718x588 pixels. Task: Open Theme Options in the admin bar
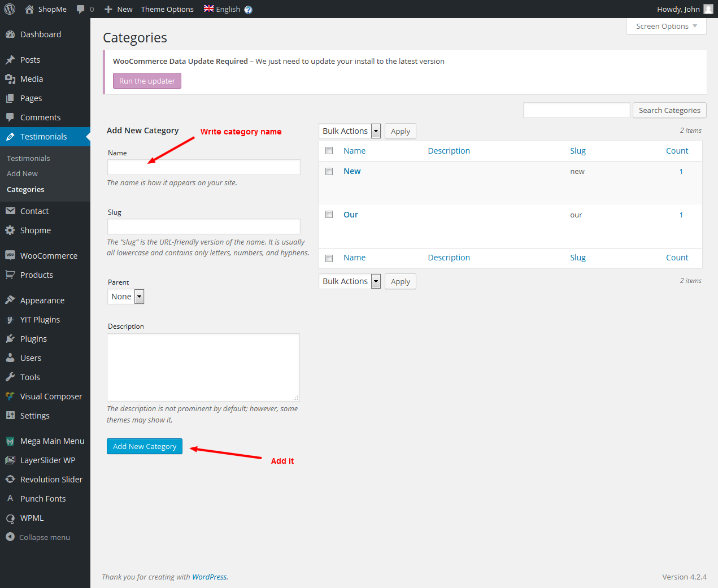167,9
